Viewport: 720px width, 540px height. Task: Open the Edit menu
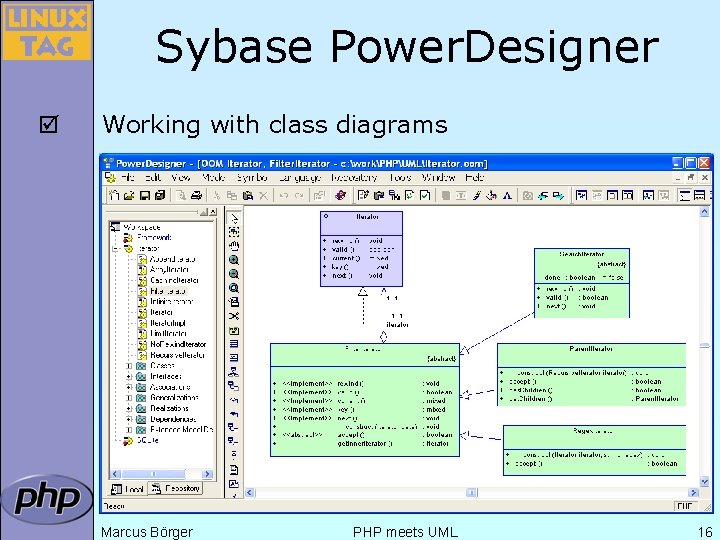(153, 178)
